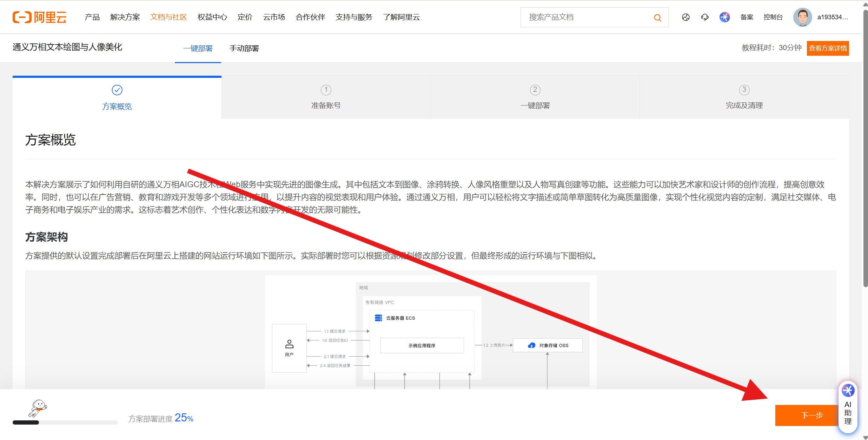Click the Alibaba Cloud logo
868x440 pixels.
point(39,17)
